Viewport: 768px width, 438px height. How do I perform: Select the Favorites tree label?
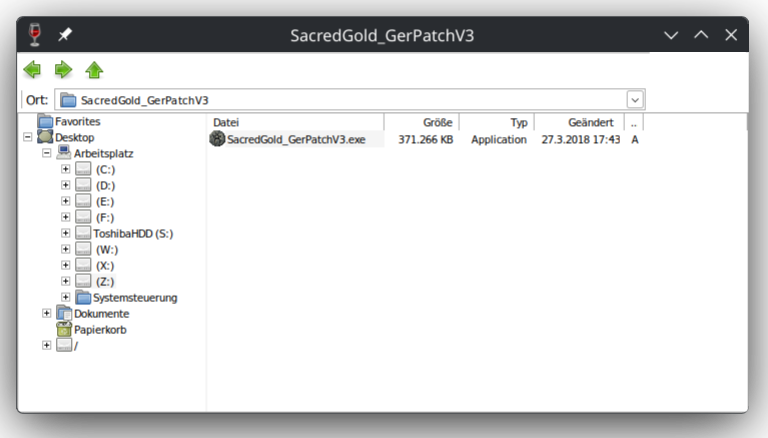point(77,122)
